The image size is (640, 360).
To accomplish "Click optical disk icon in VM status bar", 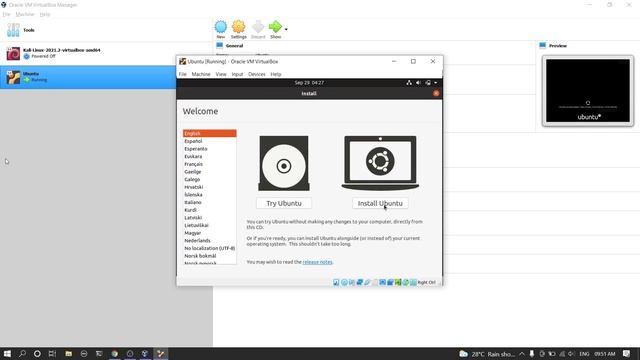I will tap(344, 282).
